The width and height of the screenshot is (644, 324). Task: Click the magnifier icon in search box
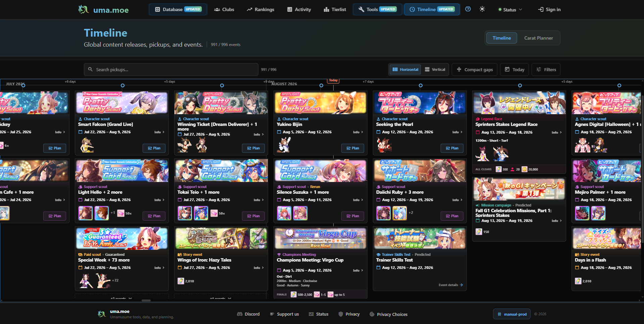(x=90, y=70)
